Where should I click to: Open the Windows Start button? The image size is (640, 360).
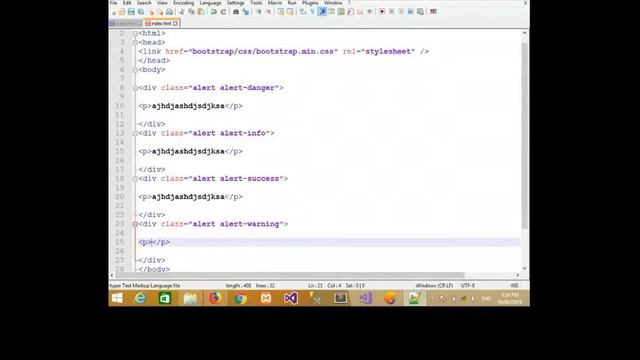tap(117, 298)
